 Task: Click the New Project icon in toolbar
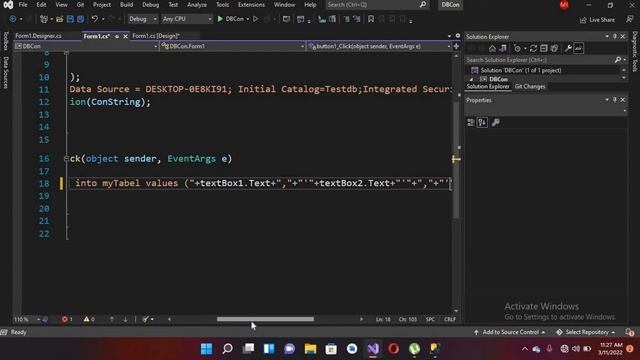[x=44, y=19]
